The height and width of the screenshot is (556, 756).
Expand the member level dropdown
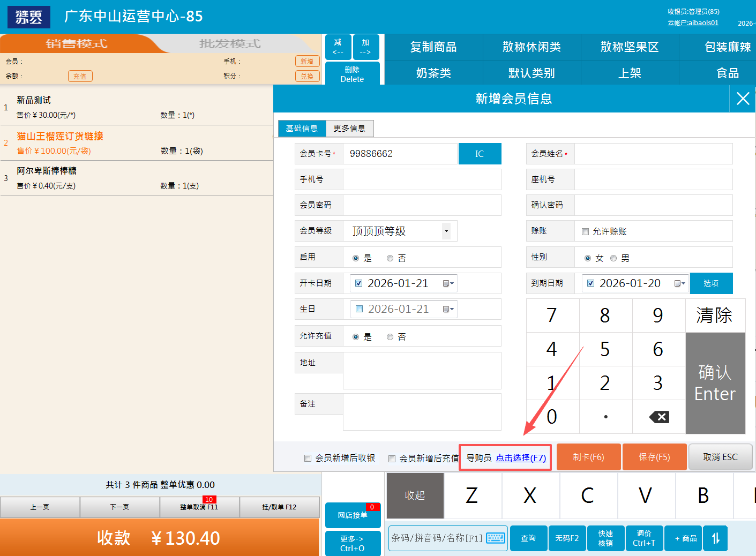point(446,231)
